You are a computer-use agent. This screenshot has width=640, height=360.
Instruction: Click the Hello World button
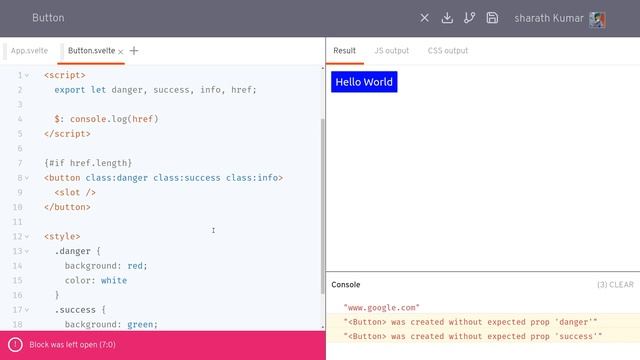[364, 82]
